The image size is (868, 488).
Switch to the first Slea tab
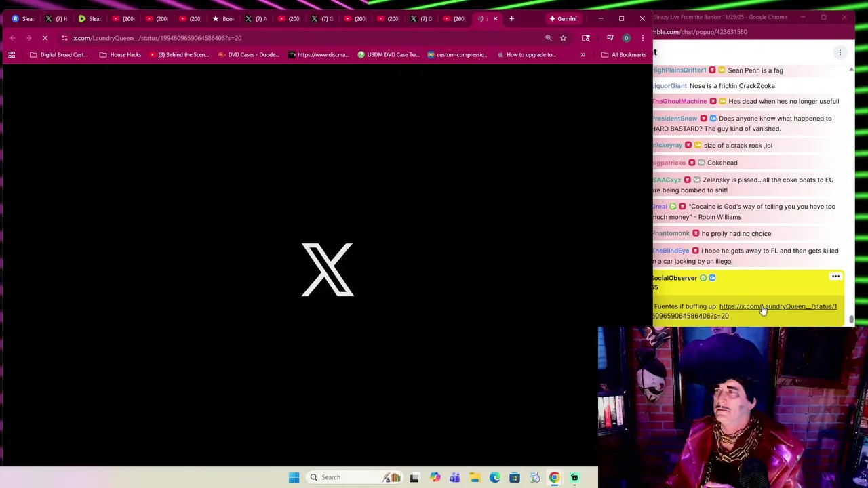tap(22, 18)
